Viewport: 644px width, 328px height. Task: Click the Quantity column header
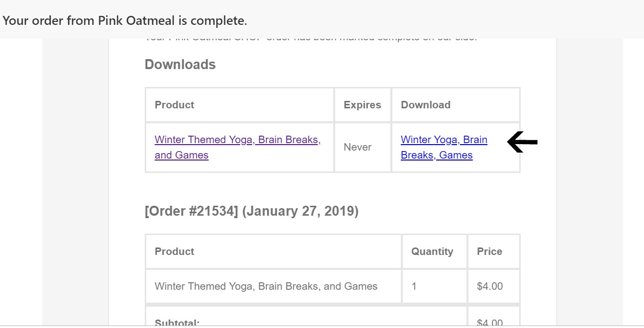pos(432,251)
